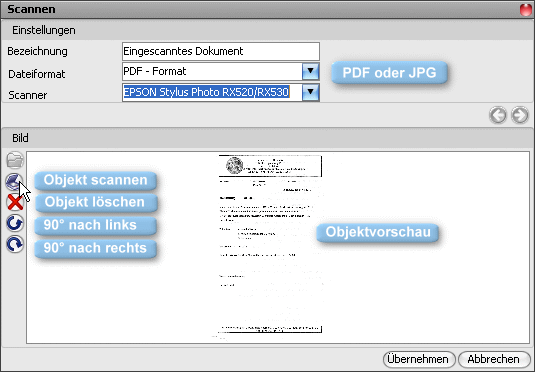Expand the Dateiformat dropdown arrow
Image resolution: width=535 pixels, height=372 pixels.
(310, 71)
